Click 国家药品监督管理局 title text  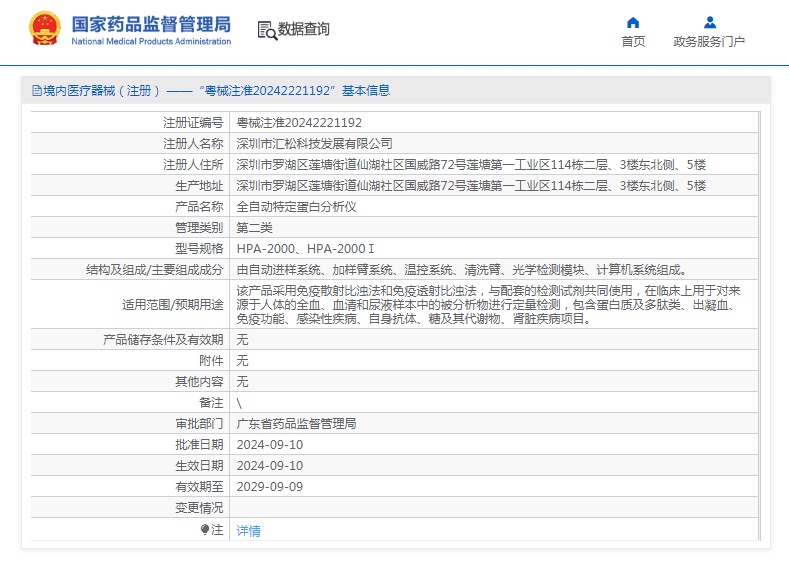tap(151, 24)
